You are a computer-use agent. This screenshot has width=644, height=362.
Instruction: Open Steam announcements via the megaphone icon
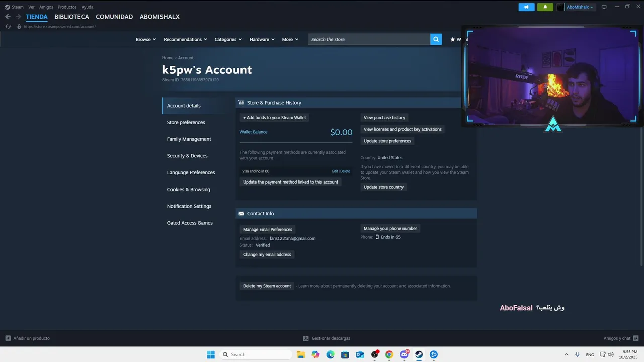click(526, 7)
